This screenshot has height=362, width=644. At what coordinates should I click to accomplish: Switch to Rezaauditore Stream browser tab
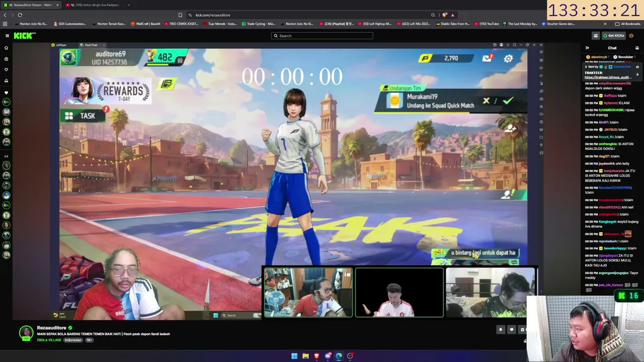tap(31, 5)
